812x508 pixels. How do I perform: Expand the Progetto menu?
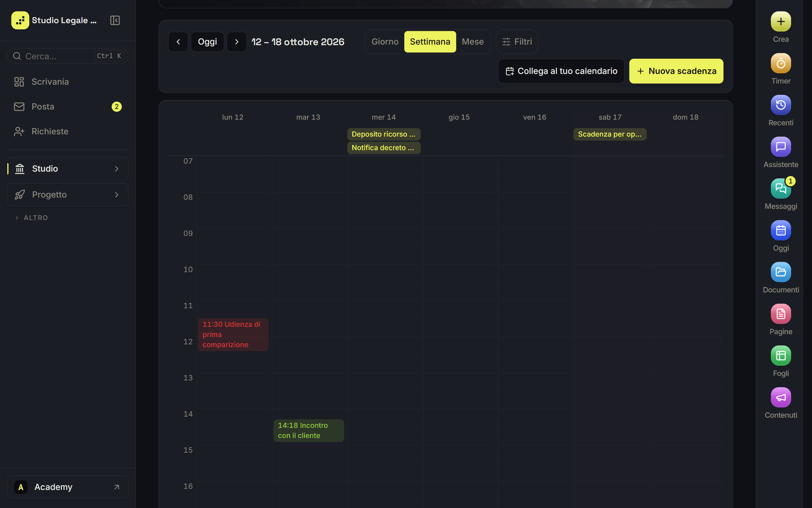click(x=68, y=195)
